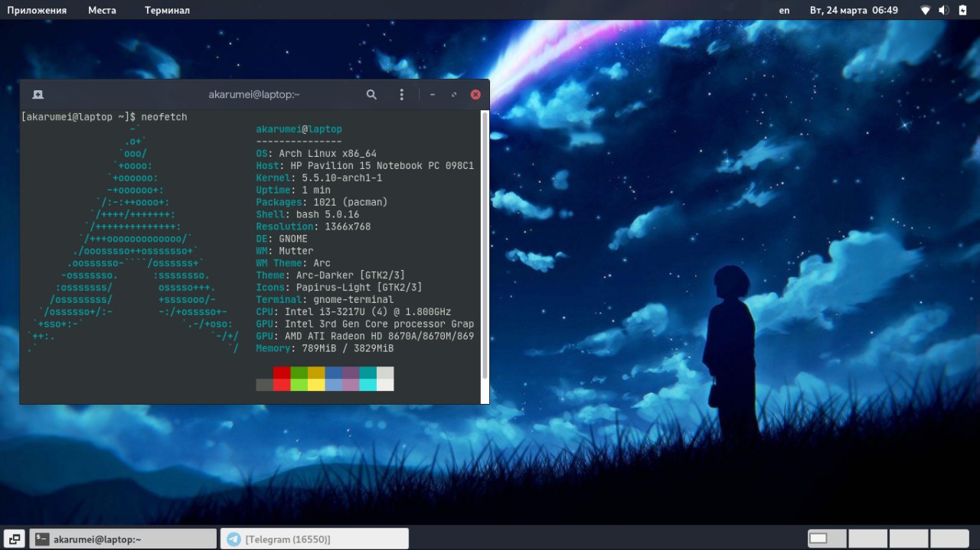Image resolution: width=980 pixels, height=550 pixels.
Task: Switch the keyboard layout indicator en
Action: coord(784,10)
